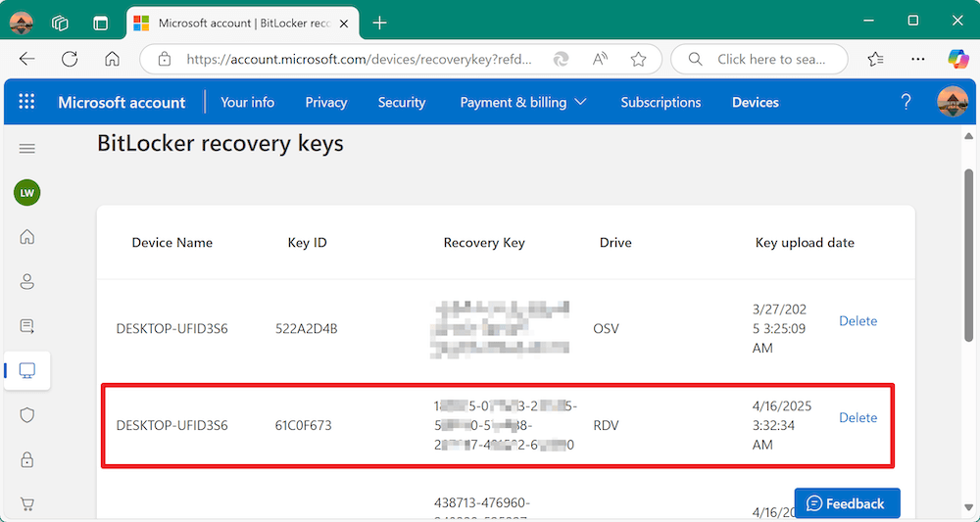Image resolution: width=980 pixels, height=522 pixels.
Task: Open the shopping cart sidebar icon
Action: coord(27,504)
